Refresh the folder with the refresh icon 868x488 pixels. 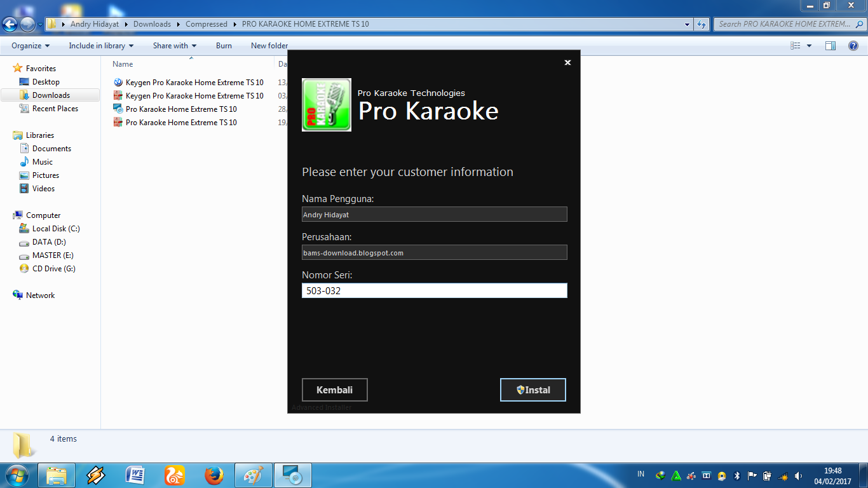(702, 25)
